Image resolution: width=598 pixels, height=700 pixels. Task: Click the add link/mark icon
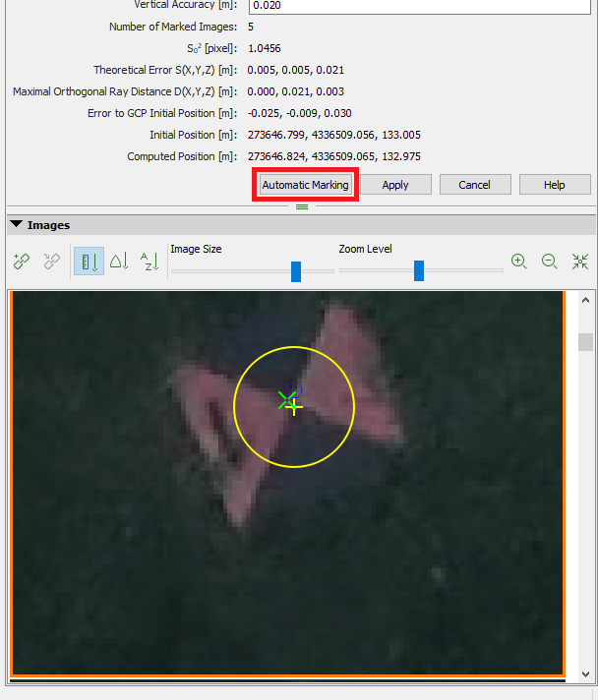(x=22, y=262)
